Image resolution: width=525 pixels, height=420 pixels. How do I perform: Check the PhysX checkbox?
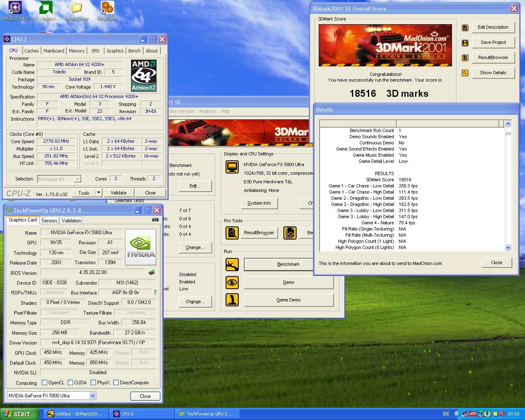click(94, 383)
